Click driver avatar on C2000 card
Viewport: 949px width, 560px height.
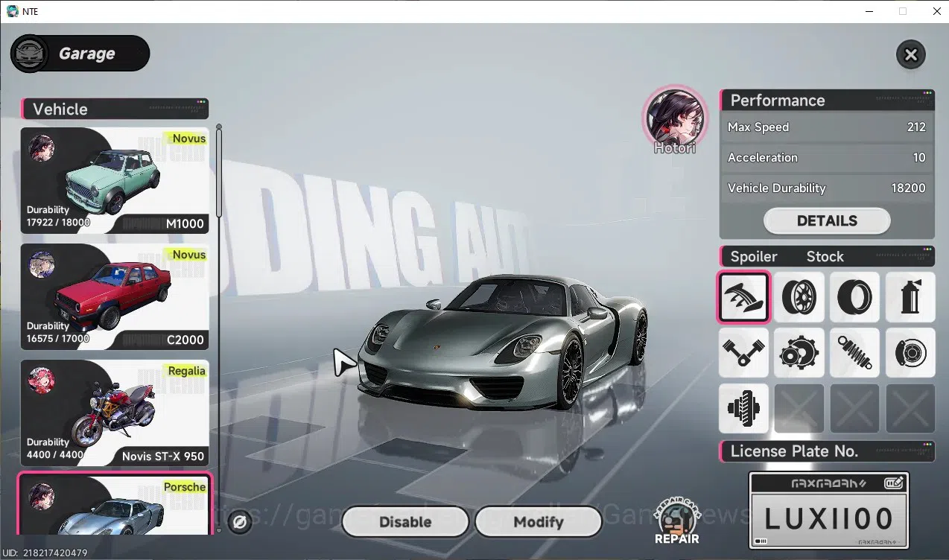(x=42, y=264)
